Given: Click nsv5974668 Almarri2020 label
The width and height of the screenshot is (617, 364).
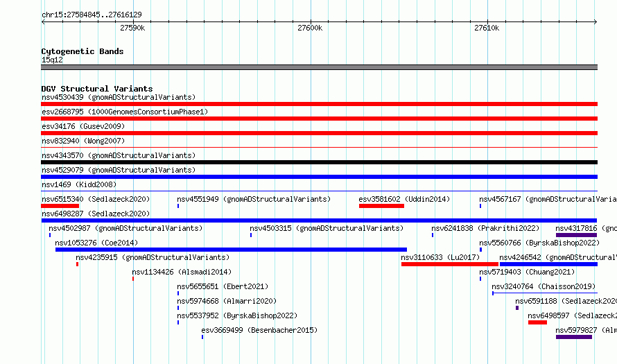Looking at the screenshot, I should (x=227, y=301).
